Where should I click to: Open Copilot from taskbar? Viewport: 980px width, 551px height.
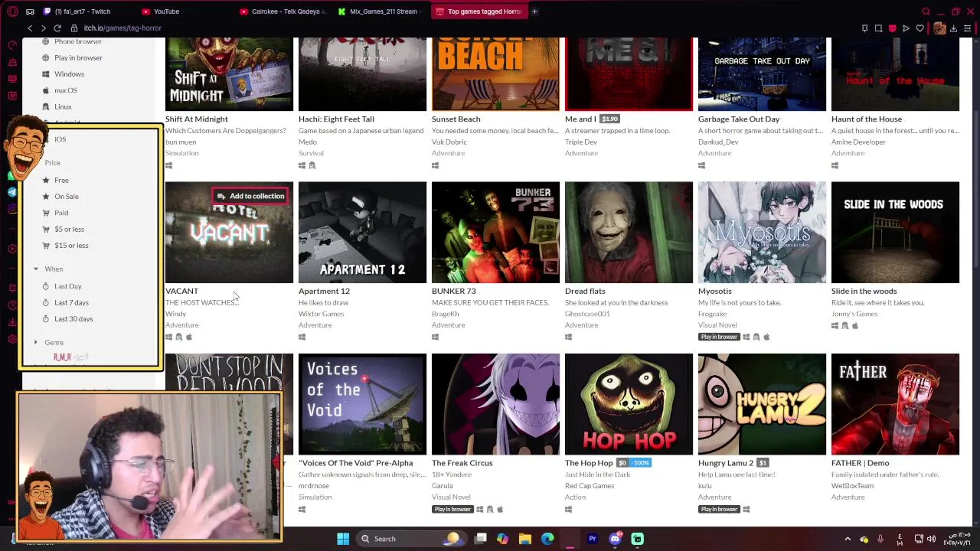(502, 539)
